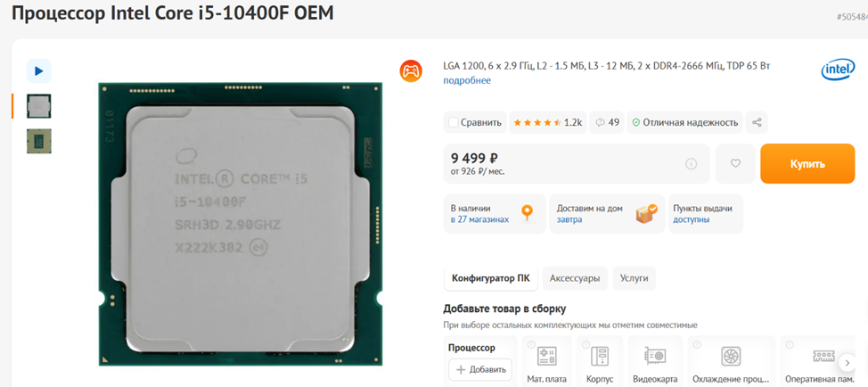Image resolution: width=868 pixels, height=387 pixels.
Task: Open the в 27 магазинах link
Action: pos(479,219)
